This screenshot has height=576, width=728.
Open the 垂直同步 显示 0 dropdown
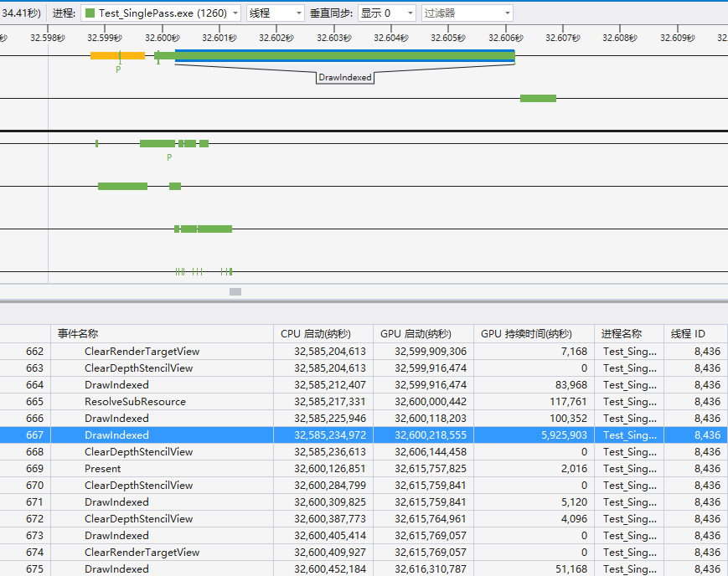pos(387,13)
